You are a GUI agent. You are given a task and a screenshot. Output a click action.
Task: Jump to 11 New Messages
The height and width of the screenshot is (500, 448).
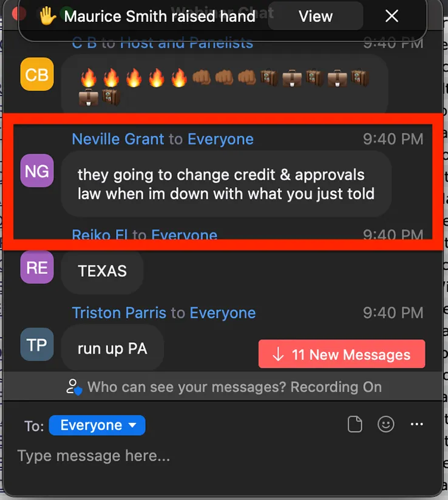[342, 354]
